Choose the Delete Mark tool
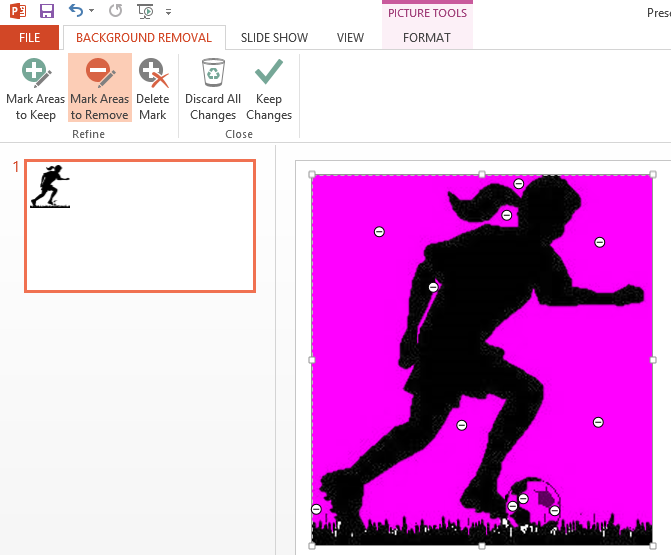Image resolution: width=671 pixels, height=555 pixels. point(152,88)
